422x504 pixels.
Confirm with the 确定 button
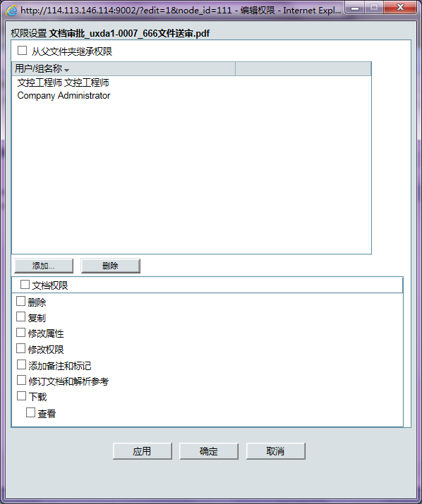(209, 451)
